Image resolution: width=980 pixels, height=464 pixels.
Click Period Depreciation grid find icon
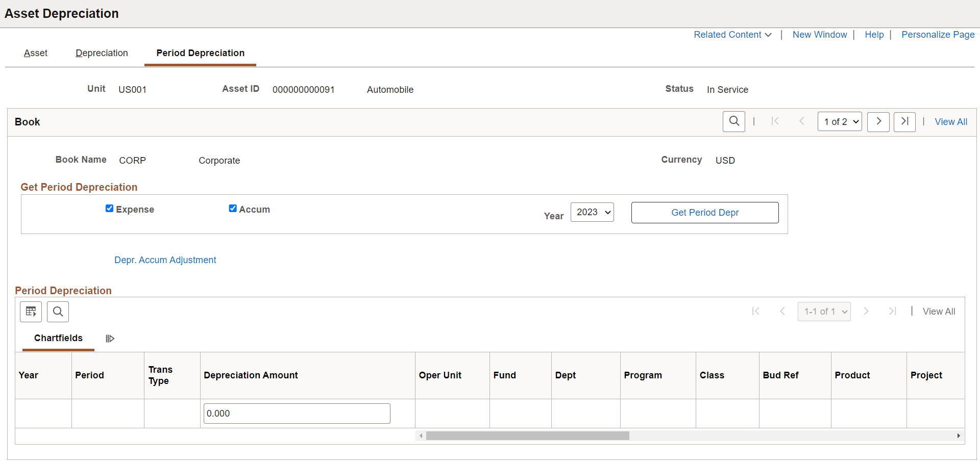pyautogui.click(x=58, y=312)
